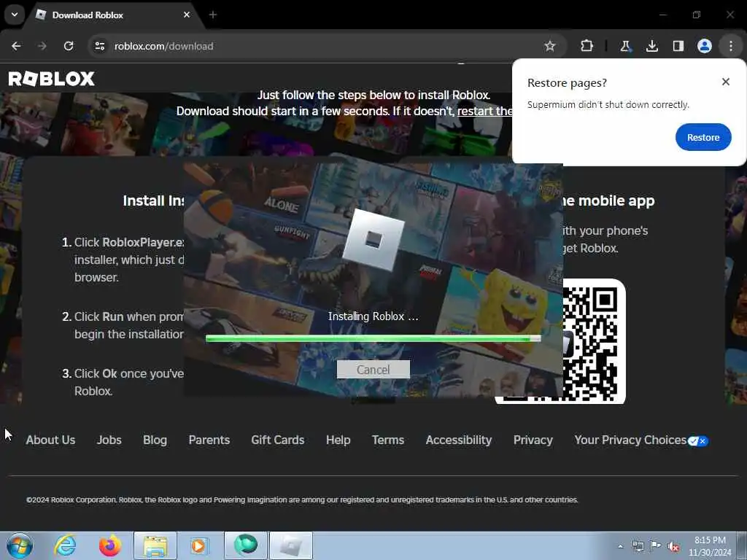Click the restart the download link
The height and width of the screenshot is (560, 747).
[x=484, y=111]
